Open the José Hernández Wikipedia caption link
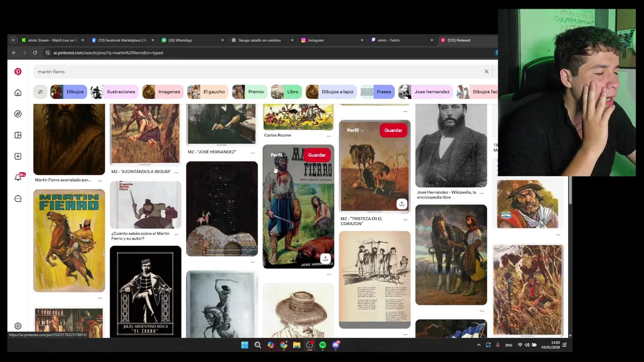The width and height of the screenshot is (644, 362). 446,195
